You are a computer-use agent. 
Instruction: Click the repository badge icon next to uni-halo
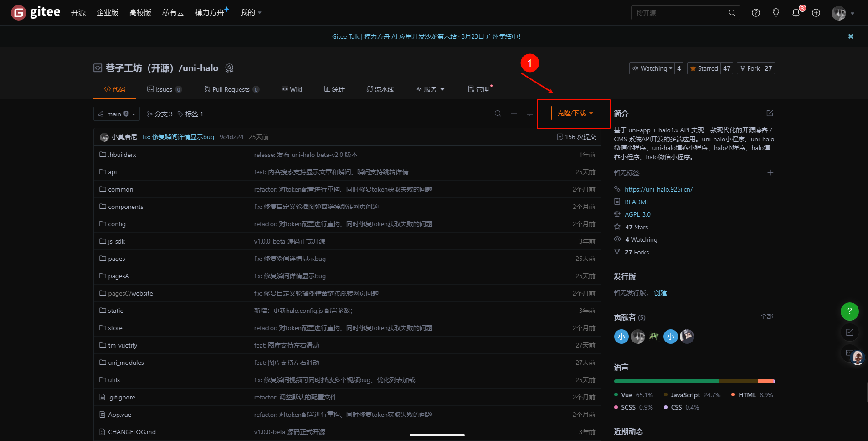229,68
